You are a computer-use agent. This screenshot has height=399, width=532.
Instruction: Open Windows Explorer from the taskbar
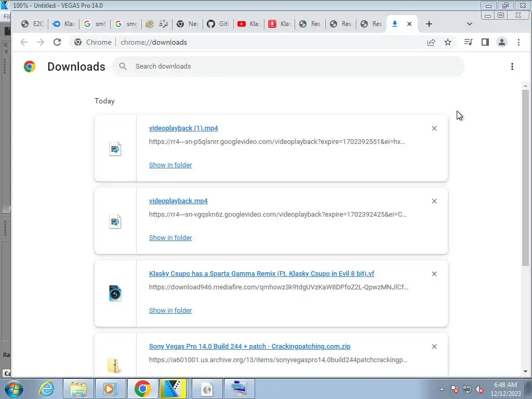[78, 389]
